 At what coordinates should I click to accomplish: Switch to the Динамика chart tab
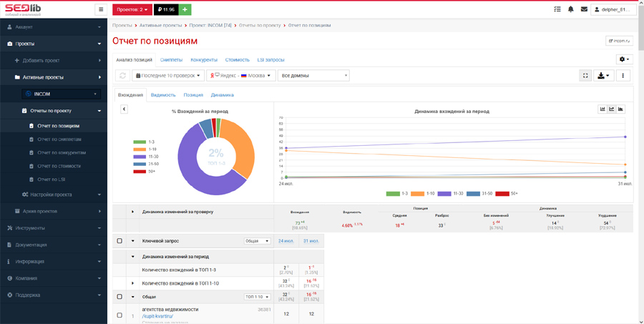coord(223,95)
